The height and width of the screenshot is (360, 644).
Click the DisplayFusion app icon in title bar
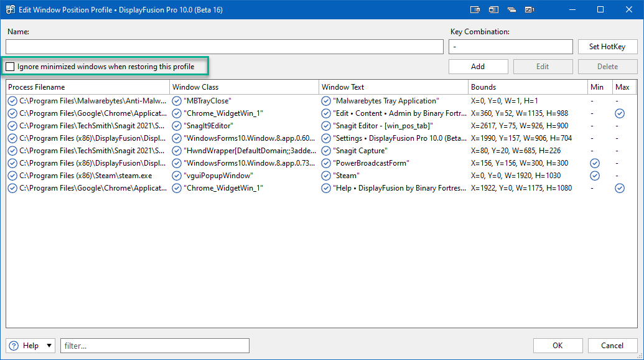[x=11, y=9]
